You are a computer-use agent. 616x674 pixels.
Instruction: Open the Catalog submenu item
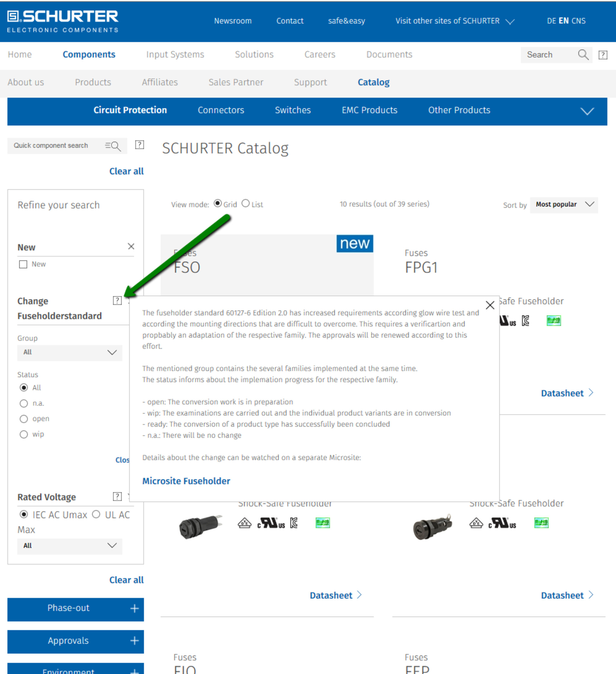pyautogui.click(x=373, y=82)
